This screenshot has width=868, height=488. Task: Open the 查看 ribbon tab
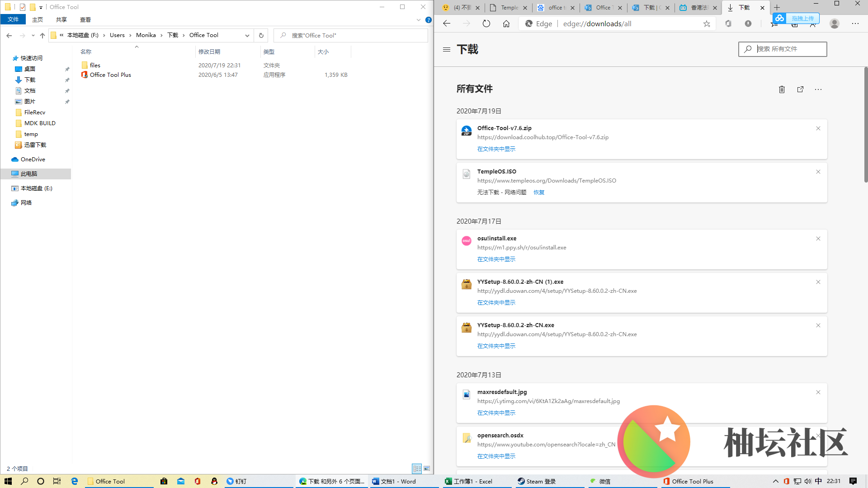[85, 20]
